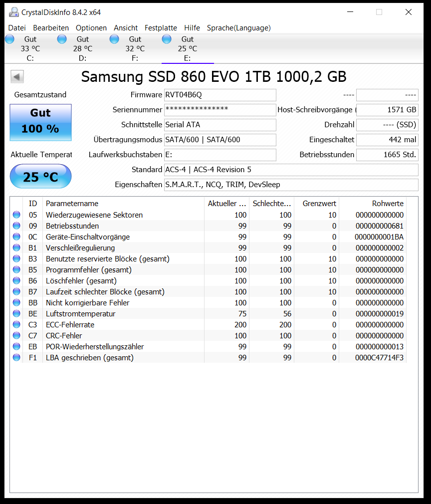Image resolution: width=431 pixels, height=504 pixels.
Task: Click the Samsung SSD 860 EVO title text
Action: pos(214,77)
